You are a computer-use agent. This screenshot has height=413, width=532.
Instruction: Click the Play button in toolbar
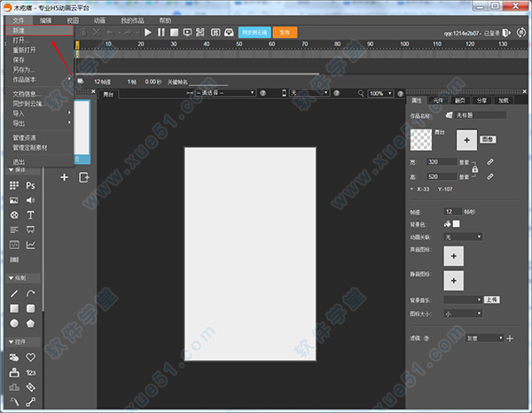[148, 32]
